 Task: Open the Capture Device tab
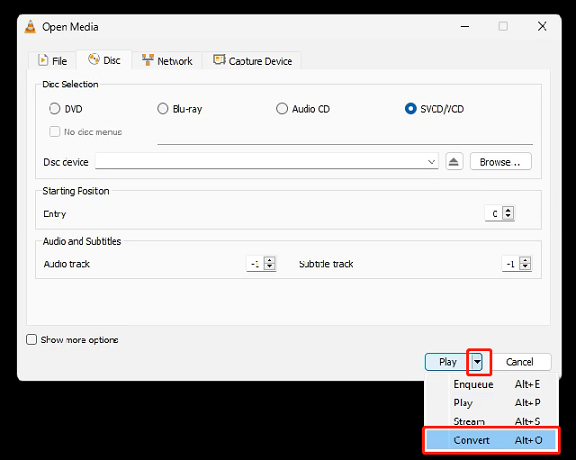[252, 61]
